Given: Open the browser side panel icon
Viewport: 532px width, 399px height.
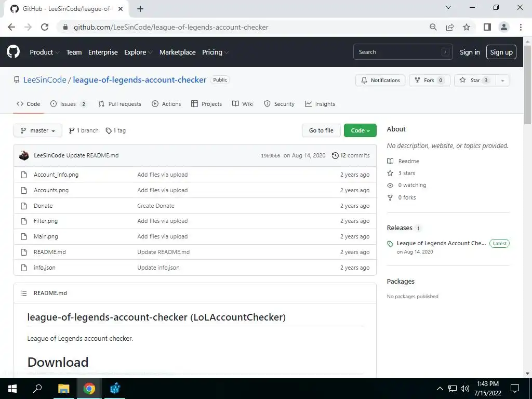Looking at the screenshot, I should (487, 27).
